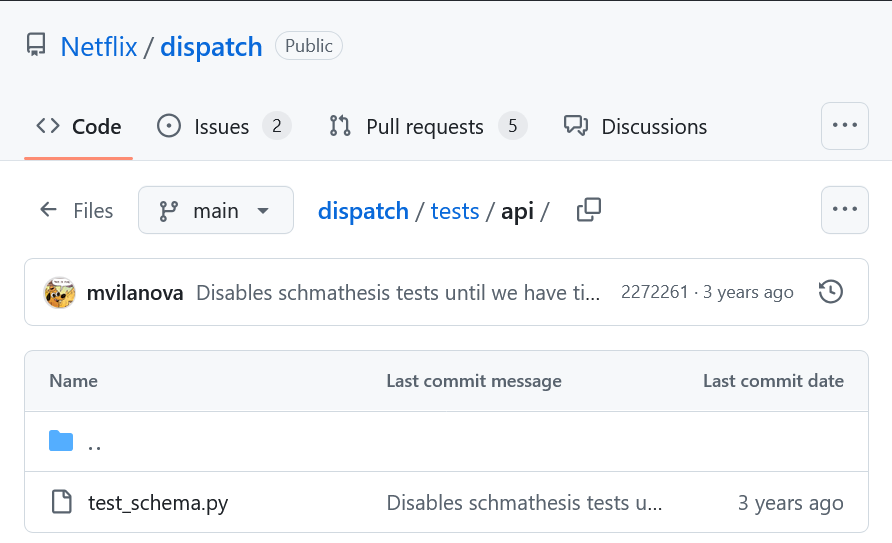Click the Name column header
This screenshot has height=543, width=892.
coord(73,381)
